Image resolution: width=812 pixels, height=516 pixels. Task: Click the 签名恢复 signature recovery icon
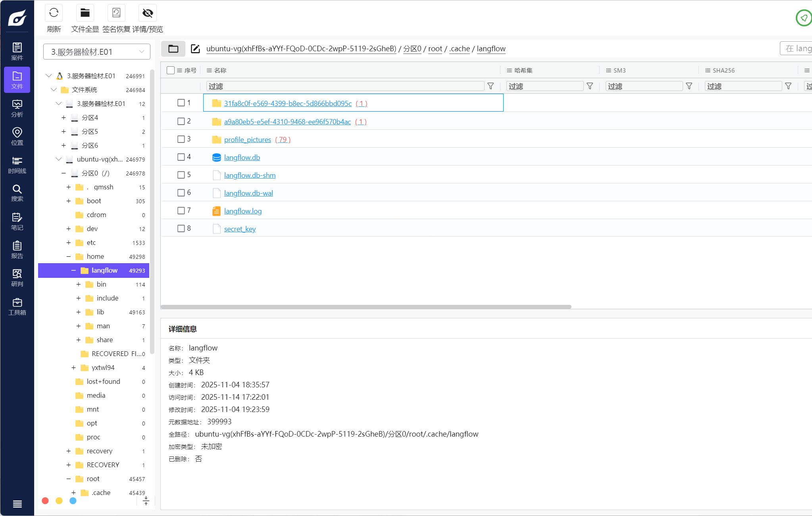[x=116, y=13]
